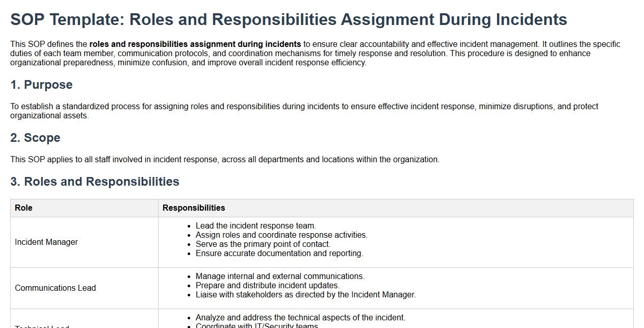Image resolution: width=644 pixels, height=328 pixels.
Task: Click "Serve as the primary point of contact" bullet
Action: [x=263, y=244]
